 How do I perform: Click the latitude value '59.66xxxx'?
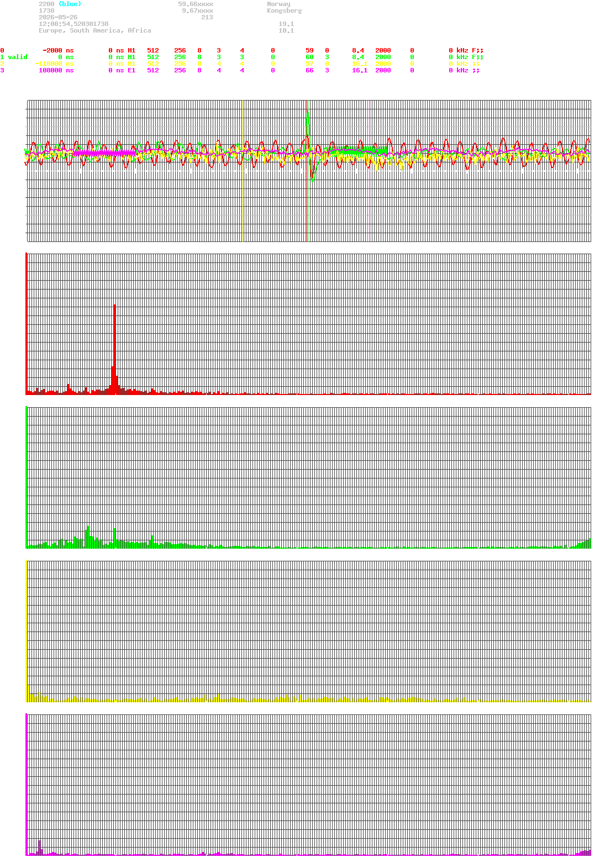click(x=195, y=4)
